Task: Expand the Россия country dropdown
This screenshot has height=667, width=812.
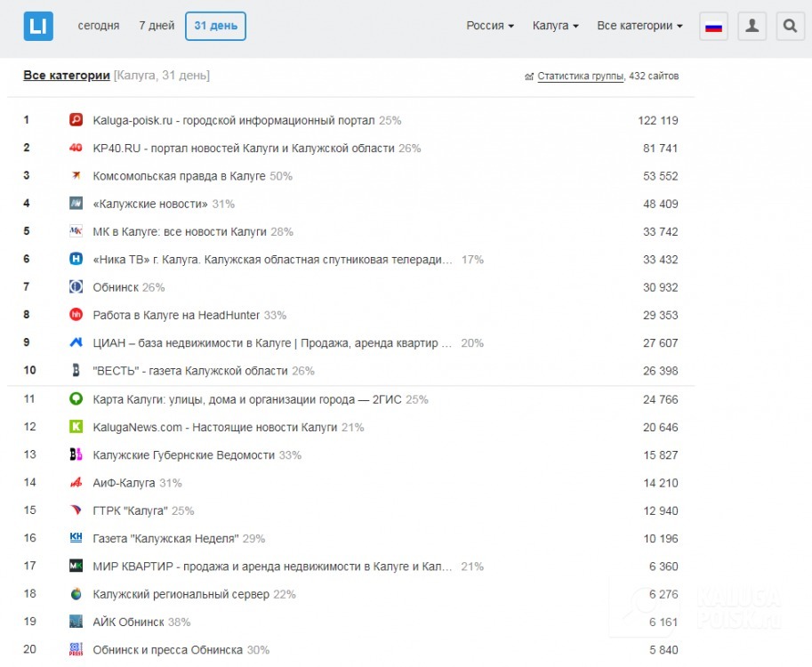Action: pyautogui.click(x=490, y=26)
